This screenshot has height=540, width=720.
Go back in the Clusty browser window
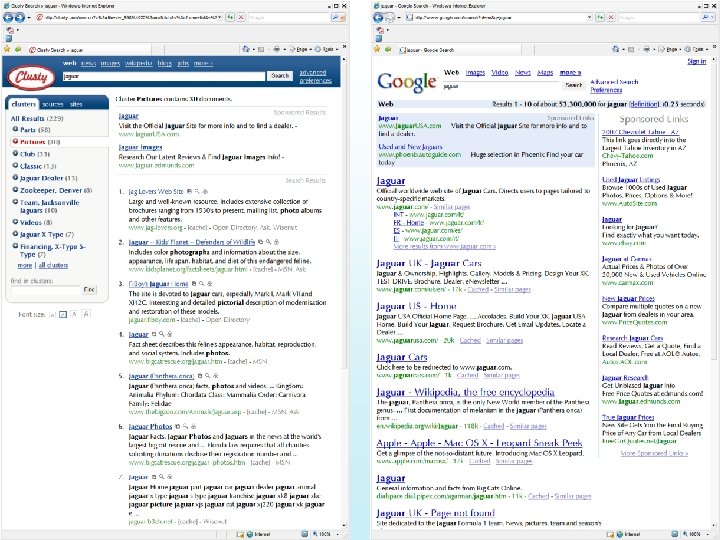point(8,17)
